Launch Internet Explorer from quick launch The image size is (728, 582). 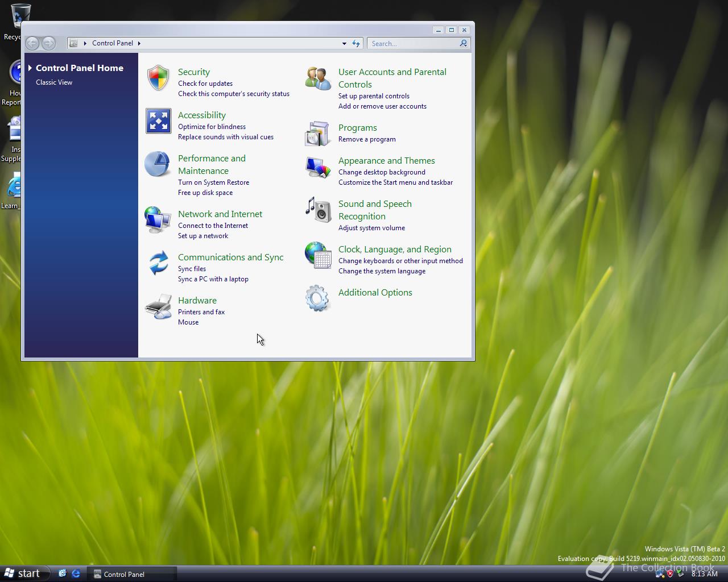76,574
